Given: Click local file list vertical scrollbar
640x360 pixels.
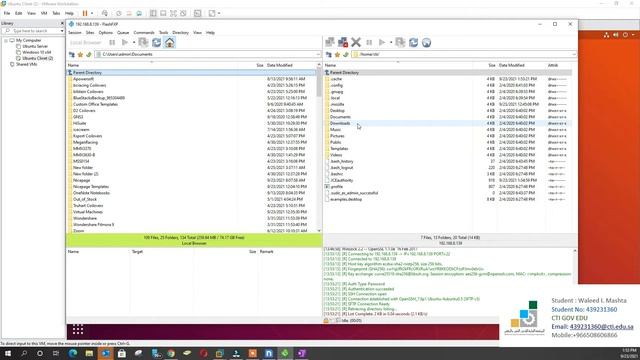Looking at the screenshot, I should 319,149.
